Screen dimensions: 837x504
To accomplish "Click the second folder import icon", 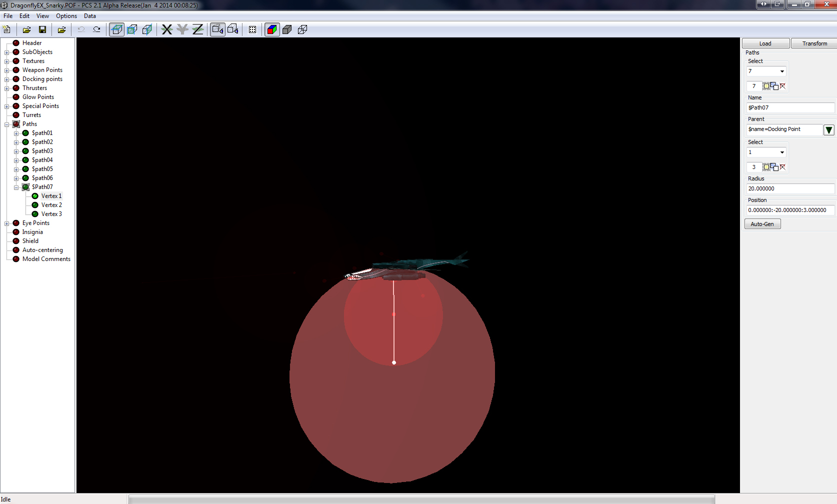I will pyautogui.click(x=61, y=29).
